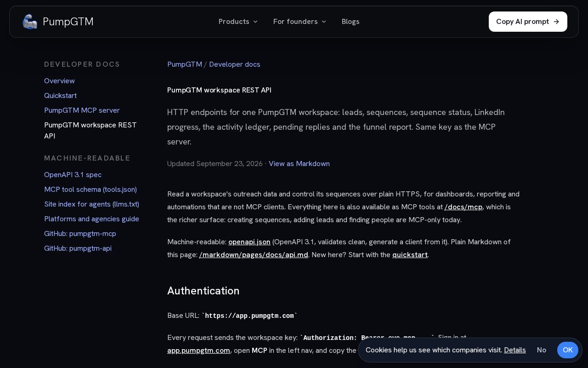Expand the Products dropdown menu
588x368 pixels.
pyautogui.click(x=238, y=22)
